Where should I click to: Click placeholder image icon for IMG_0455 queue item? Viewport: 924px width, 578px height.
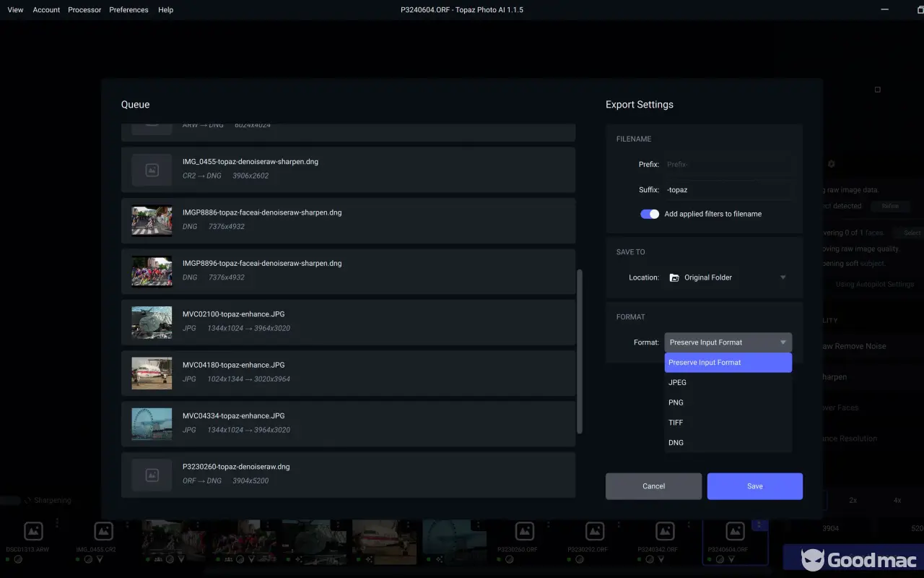pos(152,170)
